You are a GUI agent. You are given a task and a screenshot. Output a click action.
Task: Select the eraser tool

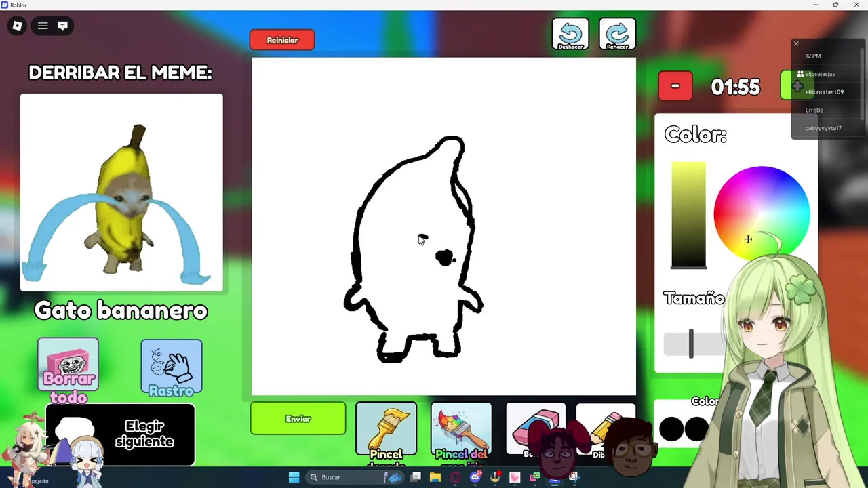tap(535, 430)
